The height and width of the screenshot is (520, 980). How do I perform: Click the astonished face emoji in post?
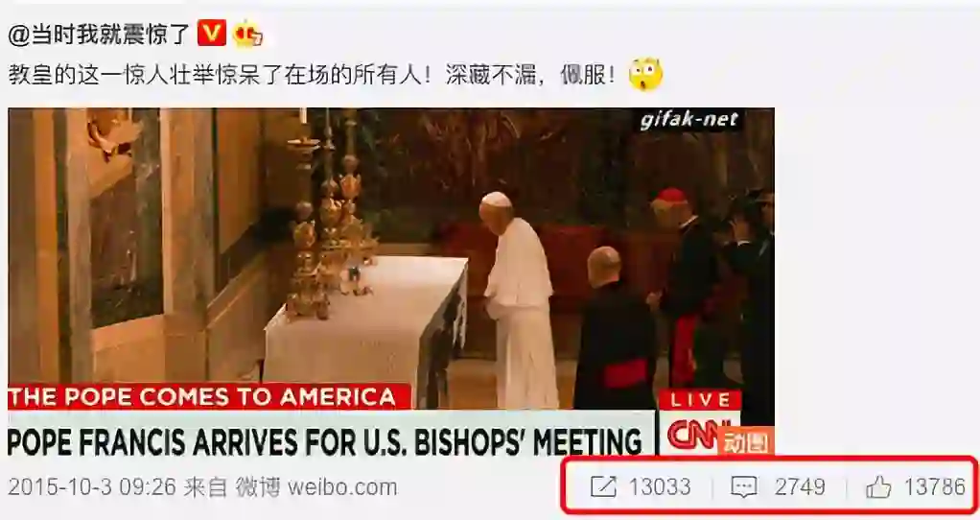pyautogui.click(x=645, y=75)
